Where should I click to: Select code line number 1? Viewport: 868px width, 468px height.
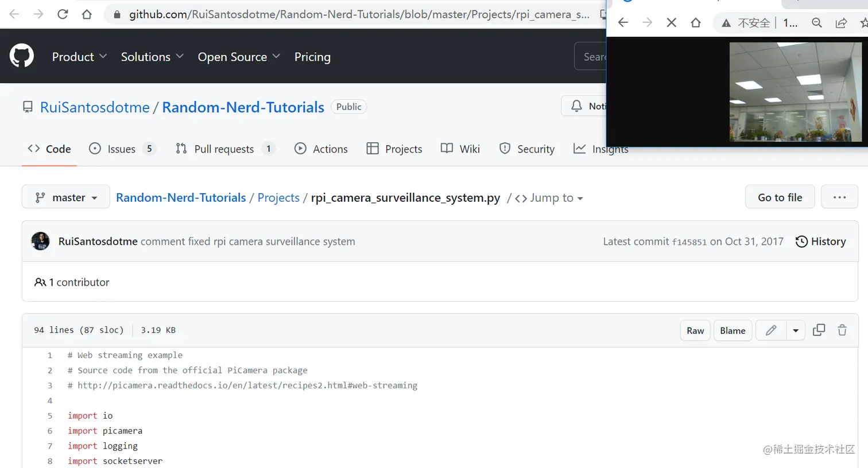(x=50, y=356)
